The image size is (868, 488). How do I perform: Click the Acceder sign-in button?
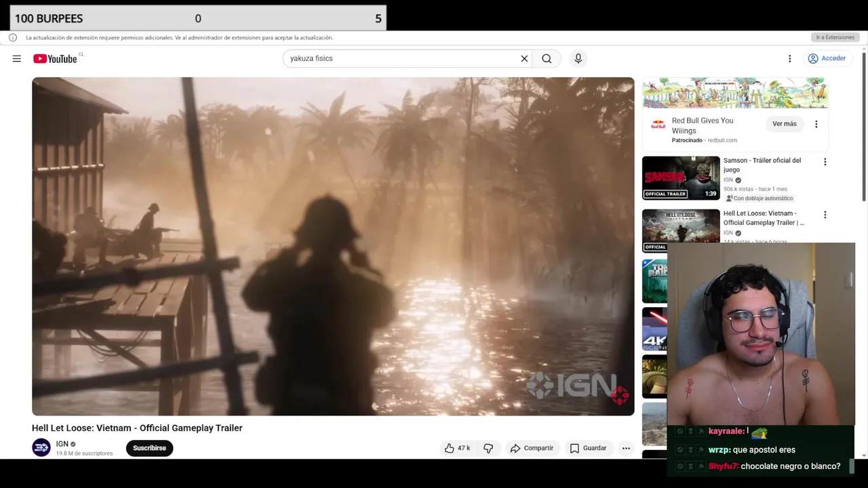coord(827,59)
